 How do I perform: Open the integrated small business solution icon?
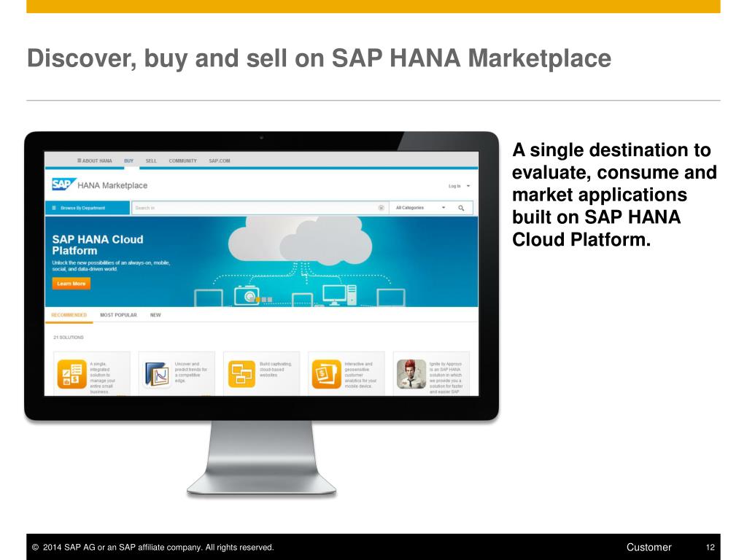click(x=72, y=374)
